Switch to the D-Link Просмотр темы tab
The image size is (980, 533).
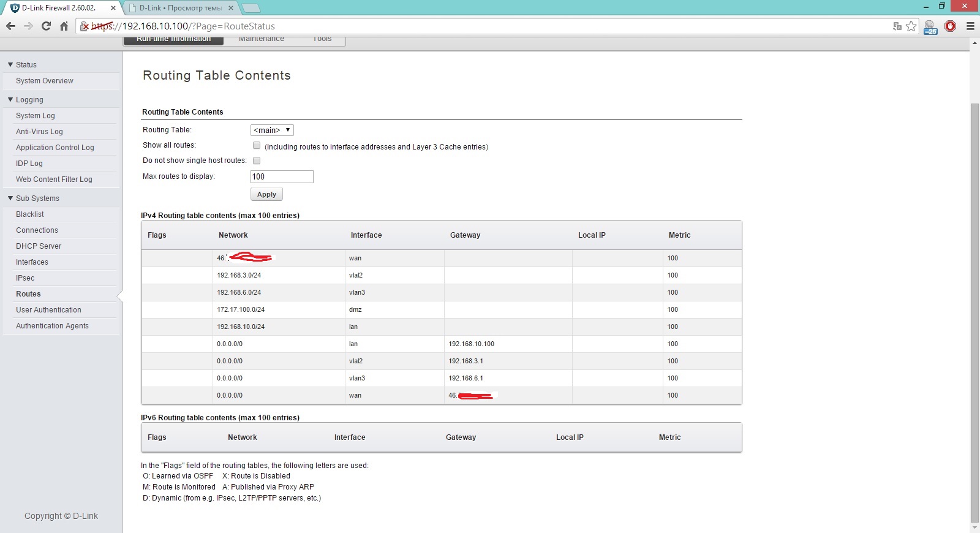[x=179, y=8]
